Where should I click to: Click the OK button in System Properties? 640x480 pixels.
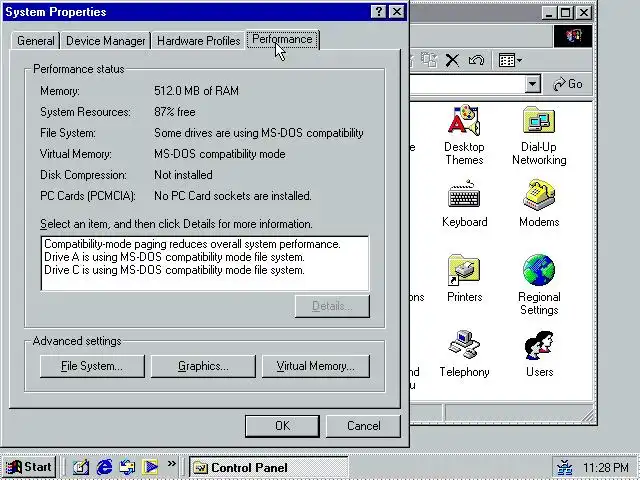pos(282,426)
